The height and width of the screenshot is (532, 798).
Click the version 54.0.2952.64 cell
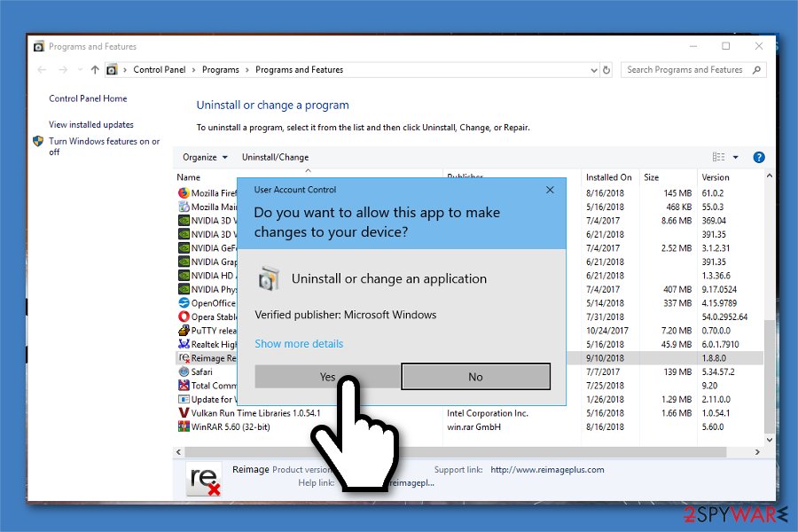[x=724, y=317]
